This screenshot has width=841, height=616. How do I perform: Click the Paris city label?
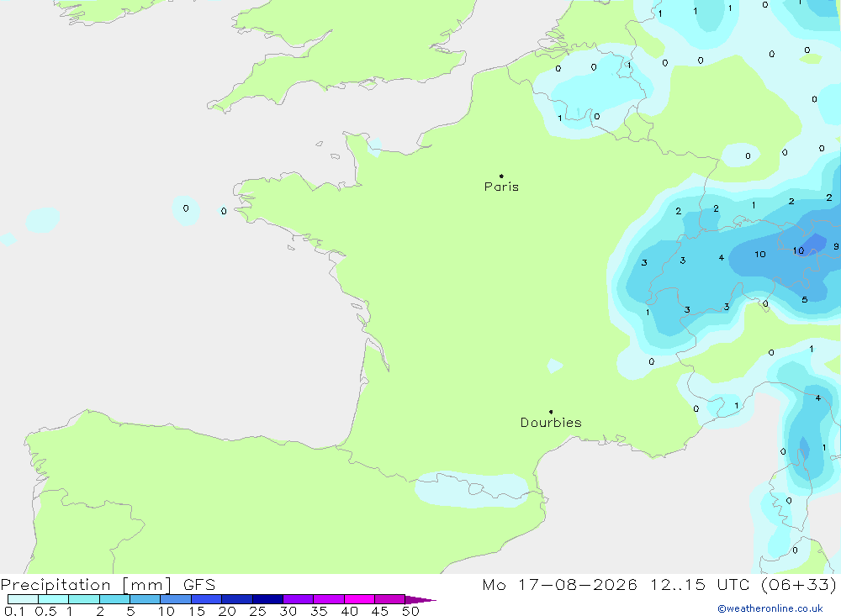pyautogui.click(x=501, y=187)
